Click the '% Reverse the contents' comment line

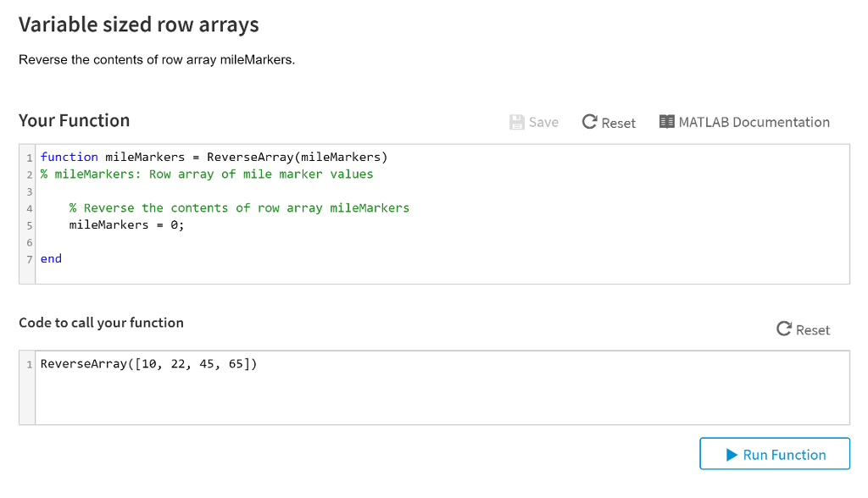239,208
